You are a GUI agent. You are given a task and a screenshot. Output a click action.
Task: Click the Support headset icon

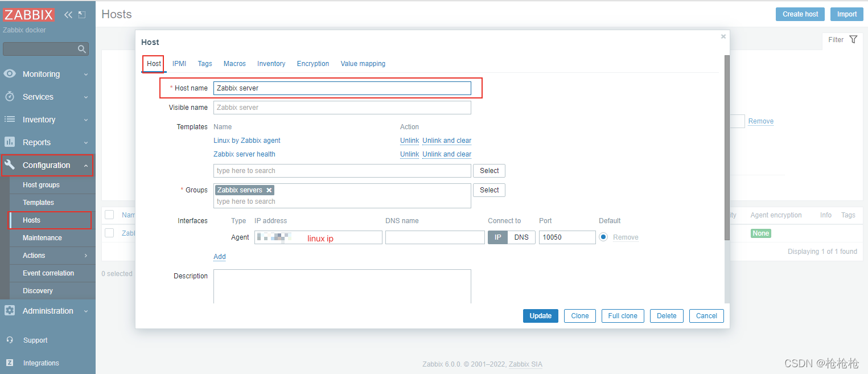point(10,340)
